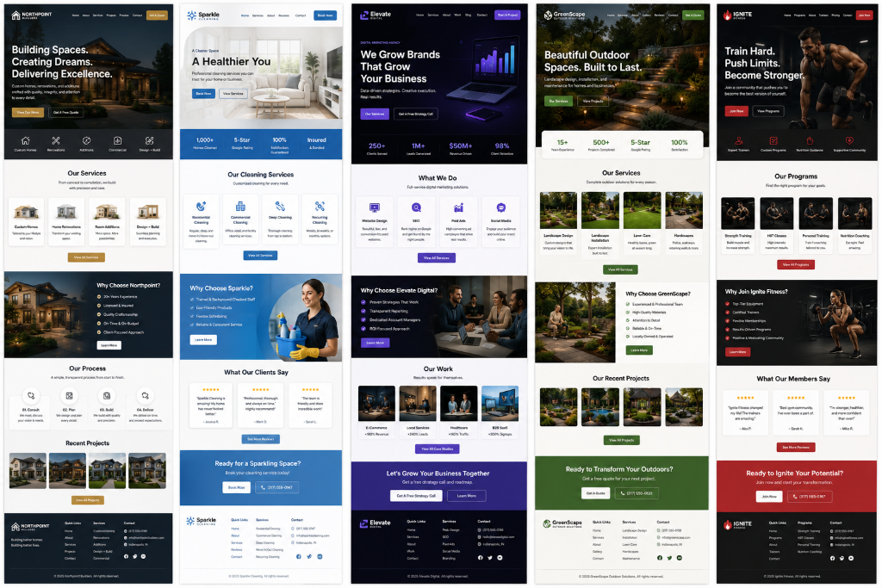Click the green Get A Quote header button
Screen dimensions: 882x588
(x=693, y=15)
